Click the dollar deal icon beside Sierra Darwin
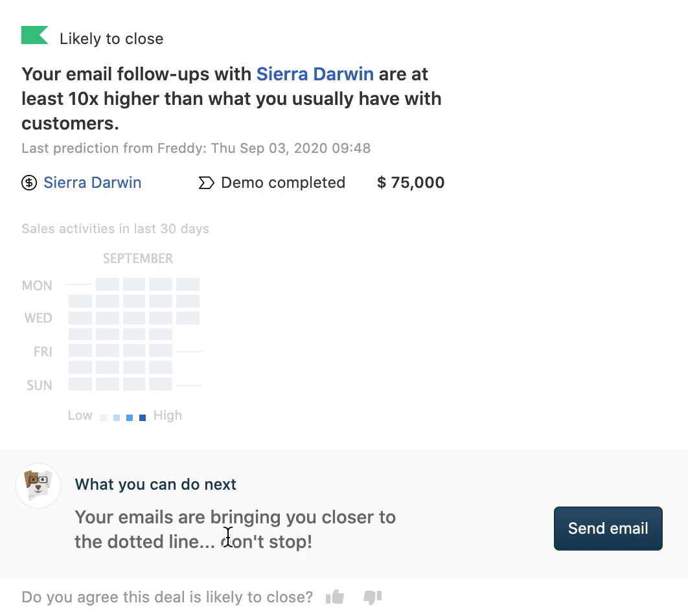The height and width of the screenshot is (616, 688). (x=29, y=183)
